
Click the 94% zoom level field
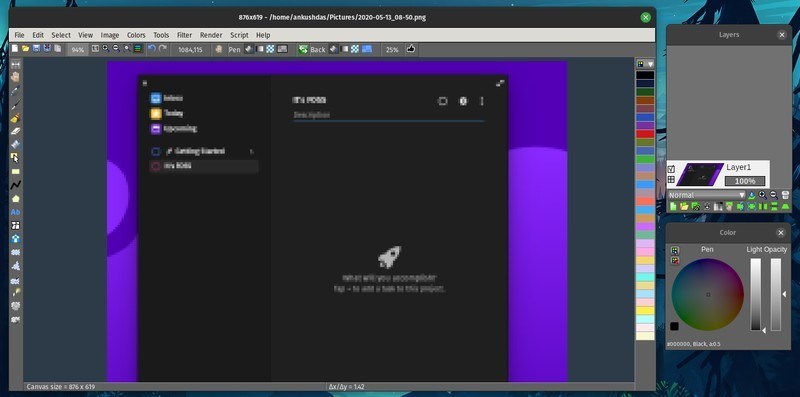click(78, 49)
